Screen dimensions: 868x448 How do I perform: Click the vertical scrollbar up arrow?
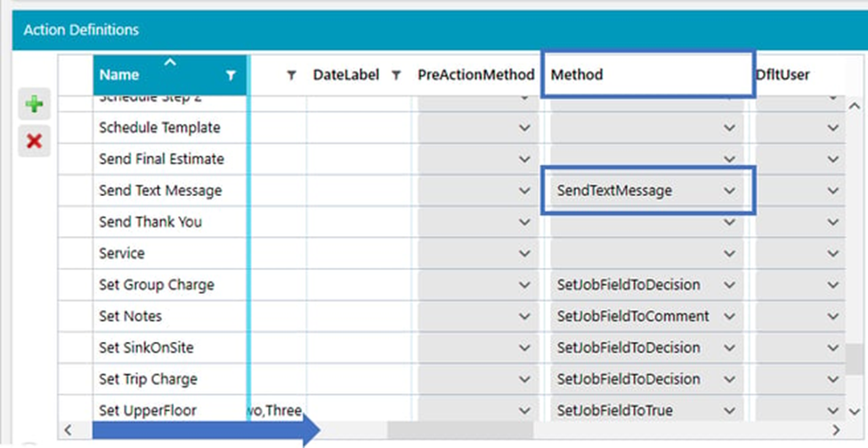point(855,105)
